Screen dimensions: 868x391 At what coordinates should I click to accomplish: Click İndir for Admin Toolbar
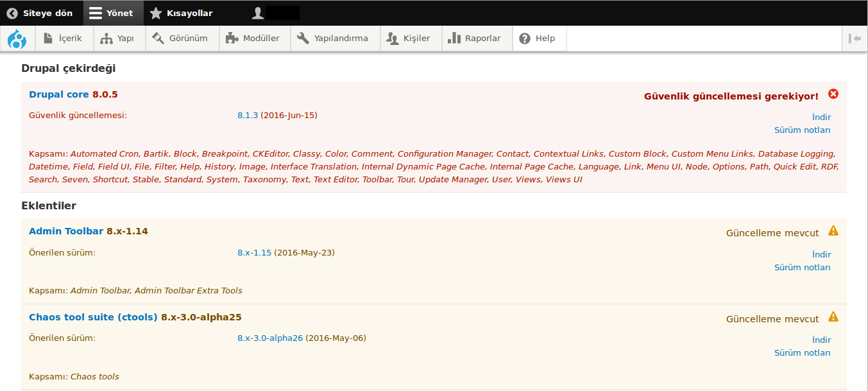(x=821, y=254)
